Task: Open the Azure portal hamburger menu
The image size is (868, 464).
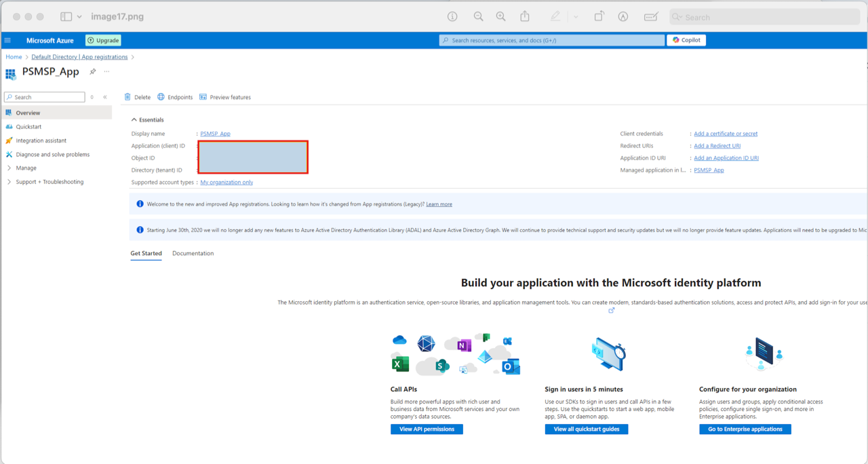Action: coord(8,41)
